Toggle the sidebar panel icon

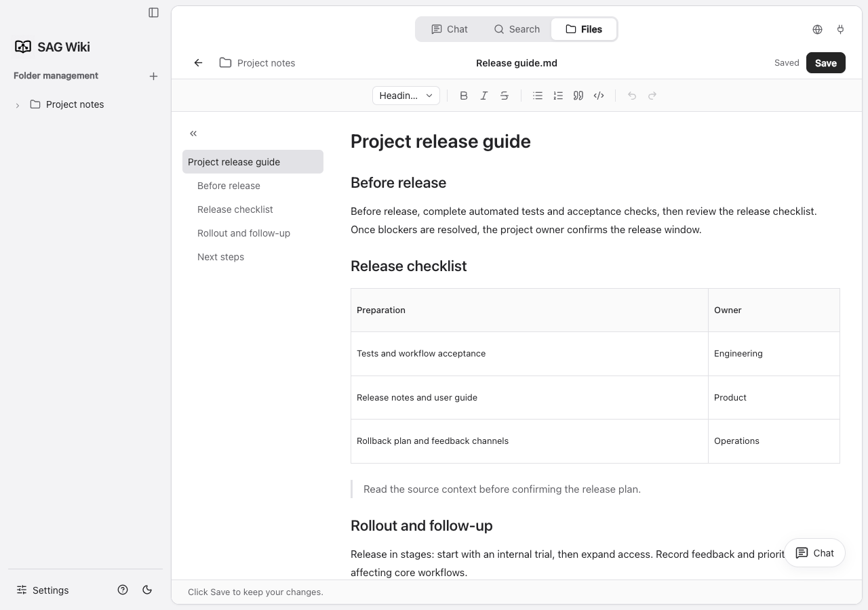coord(153,12)
